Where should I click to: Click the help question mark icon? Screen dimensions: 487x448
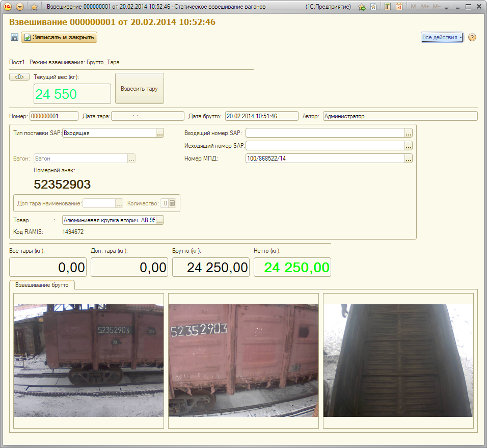(x=472, y=37)
